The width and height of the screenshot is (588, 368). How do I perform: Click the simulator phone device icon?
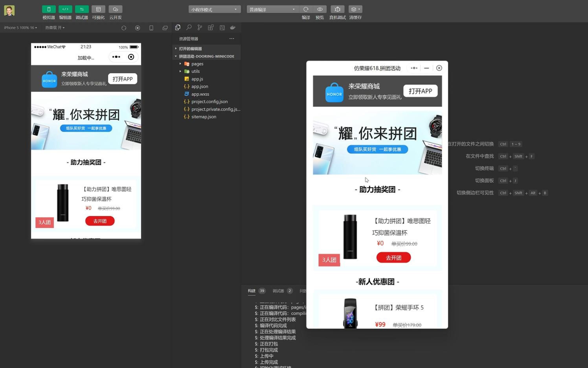click(x=151, y=28)
